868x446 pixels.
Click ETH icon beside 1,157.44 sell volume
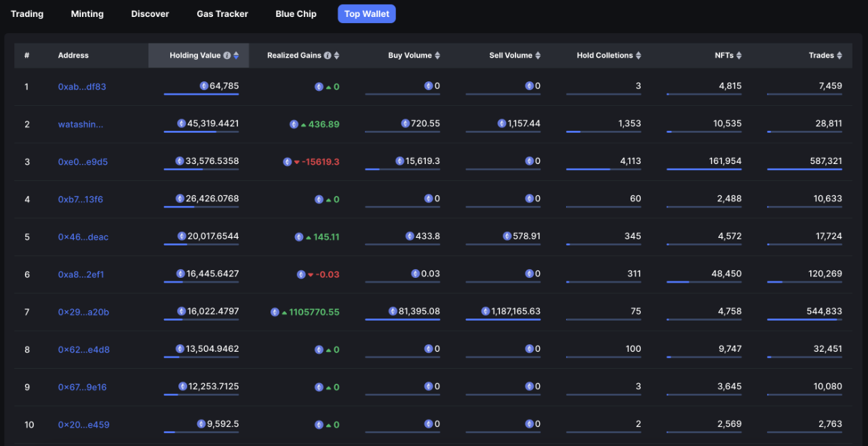pyautogui.click(x=502, y=123)
